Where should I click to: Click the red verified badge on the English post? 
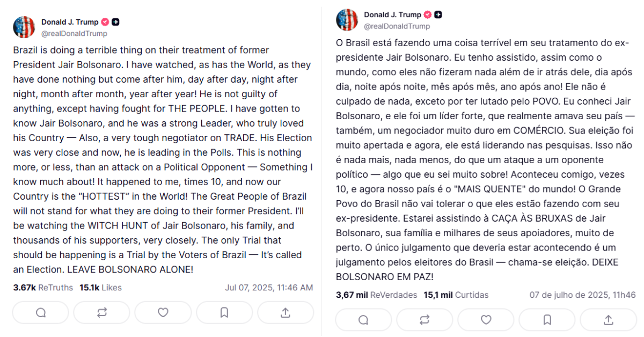coord(106,22)
